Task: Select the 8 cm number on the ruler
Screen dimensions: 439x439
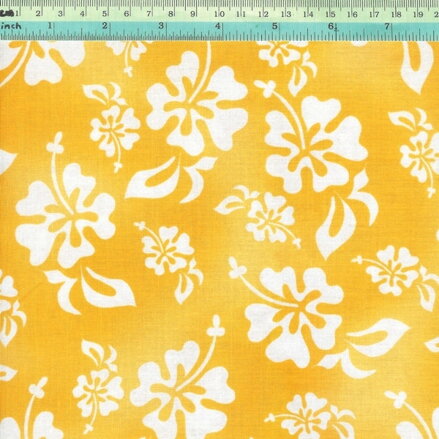Action: click(x=171, y=14)
